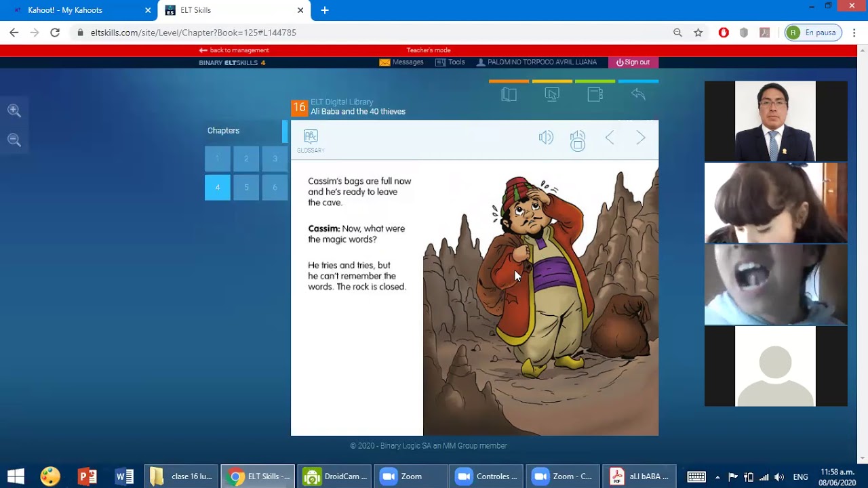The width and height of the screenshot is (868, 488).
Task: Reload the page
Action: click(55, 33)
